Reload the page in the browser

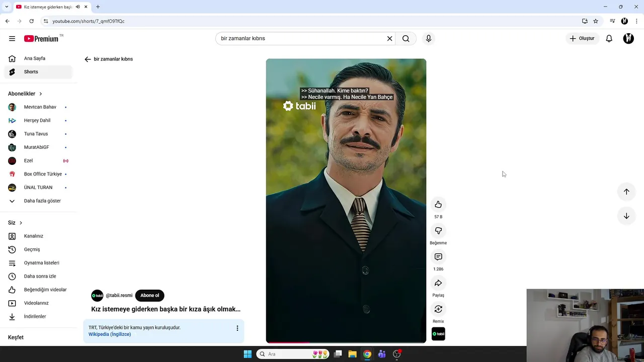(31, 21)
